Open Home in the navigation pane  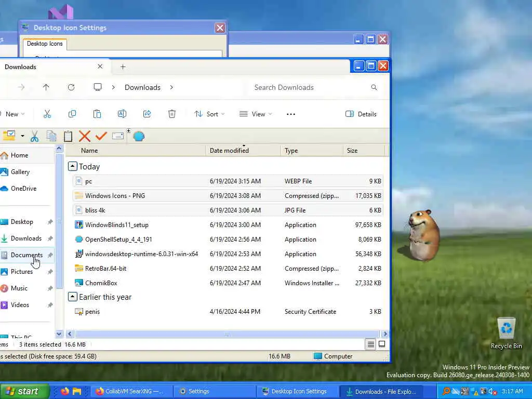click(x=27, y=155)
